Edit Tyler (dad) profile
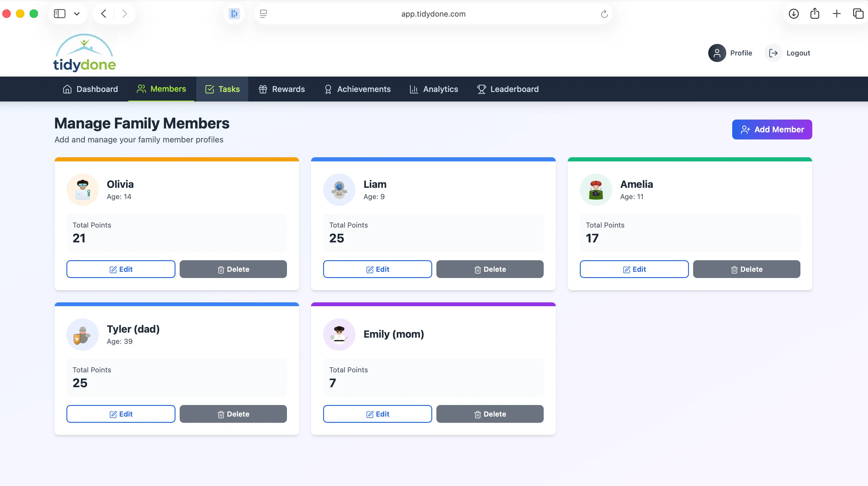Viewport: 868px width, 486px height. point(121,414)
